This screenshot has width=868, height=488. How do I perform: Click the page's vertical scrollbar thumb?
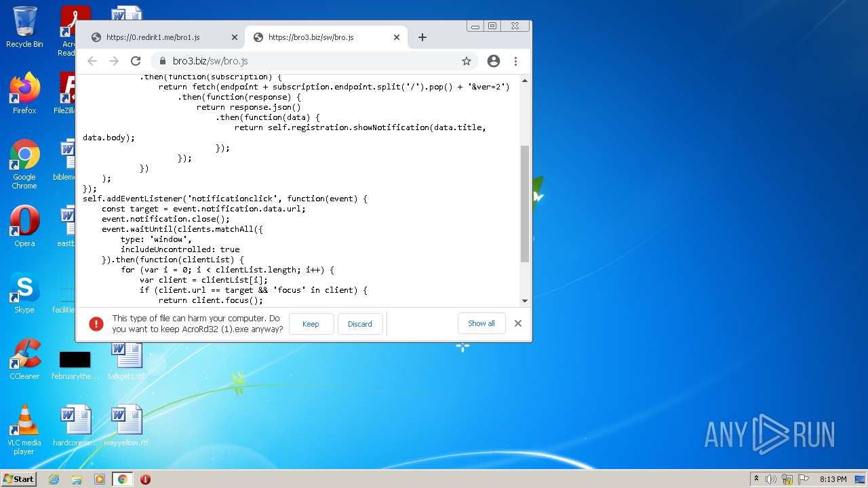tap(524, 203)
